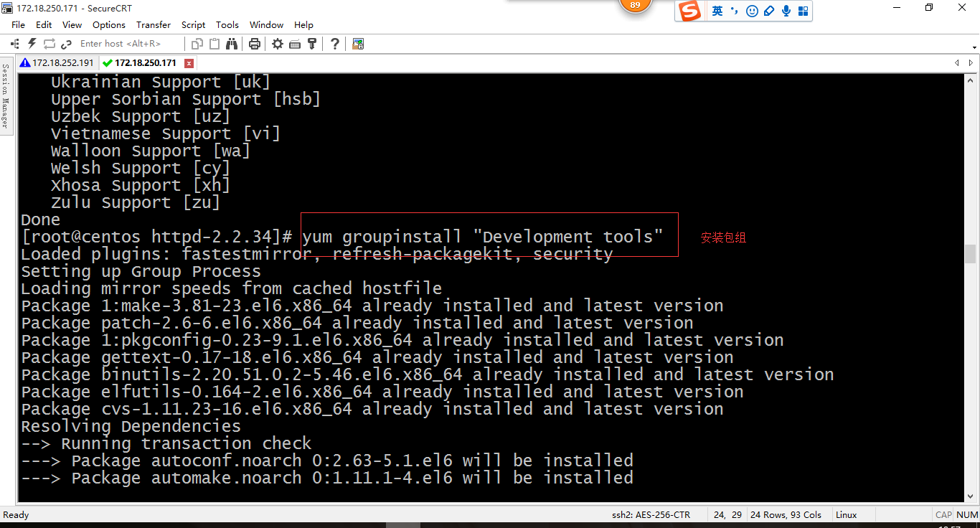The image size is (980, 528).
Task: Minimize the SecureCRT window
Action: click(x=897, y=7)
